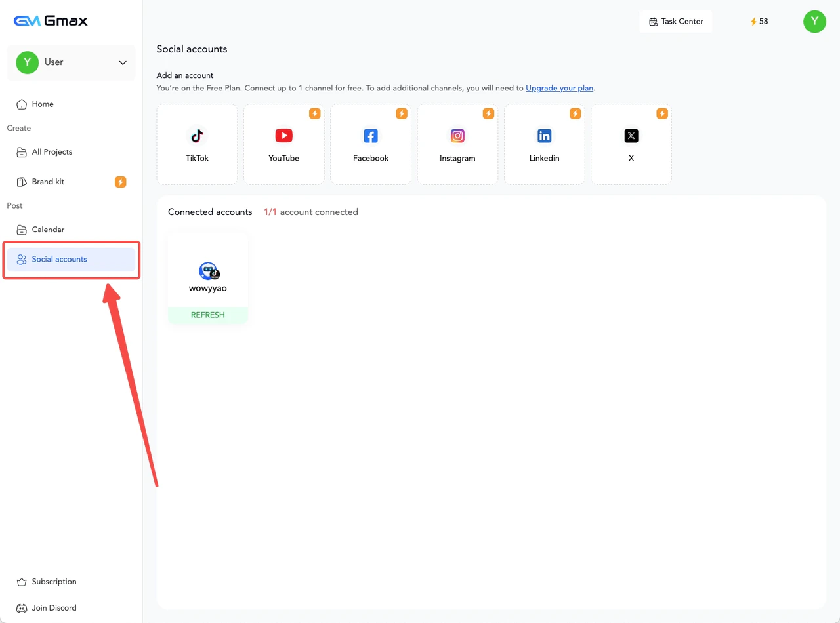Viewport: 840px width, 623px height.
Task: Click the All Projects folder icon
Action: [x=22, y=152]
